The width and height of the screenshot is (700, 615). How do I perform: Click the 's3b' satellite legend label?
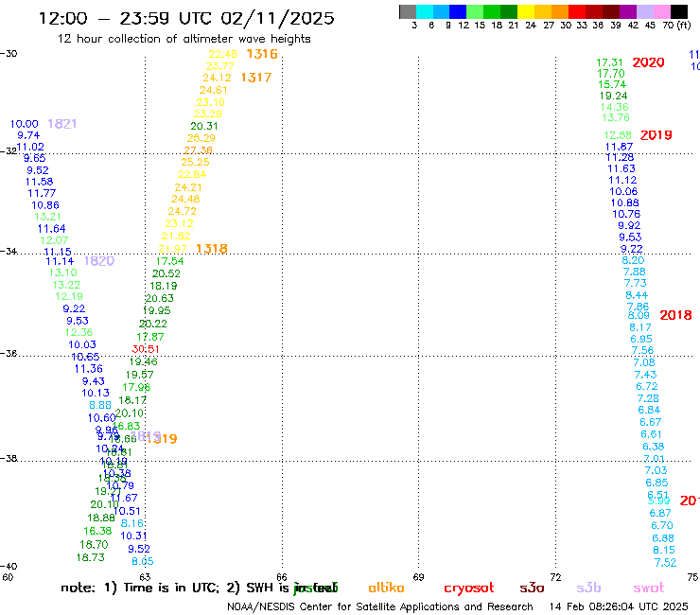pos(588,588)
